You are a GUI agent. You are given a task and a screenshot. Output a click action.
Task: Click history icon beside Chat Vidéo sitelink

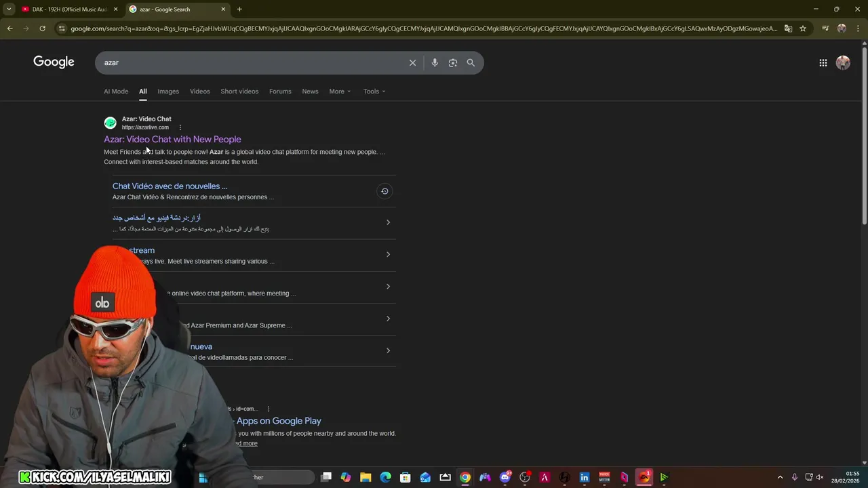pos(384,191)
